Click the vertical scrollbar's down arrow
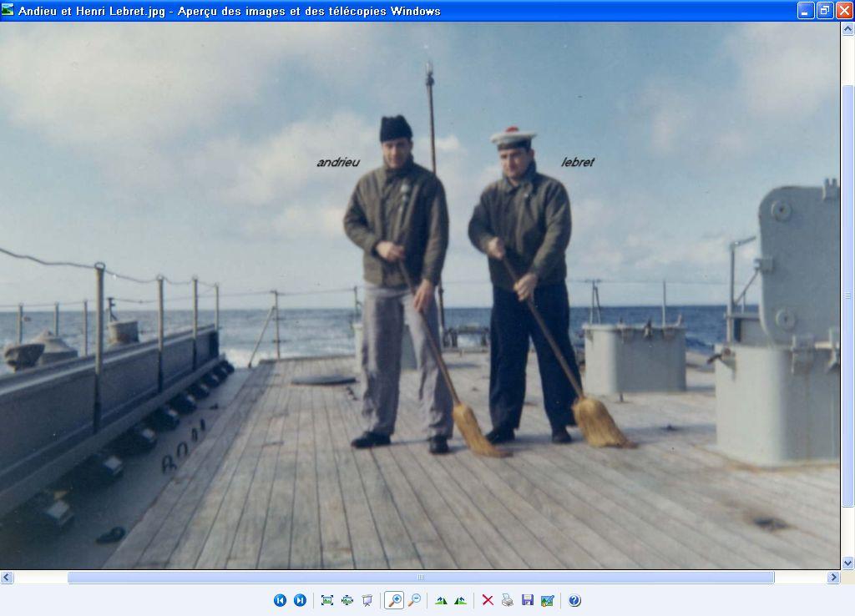Image resolution: width=855 pixels, height=616 pixels. (x=847, y=563)
